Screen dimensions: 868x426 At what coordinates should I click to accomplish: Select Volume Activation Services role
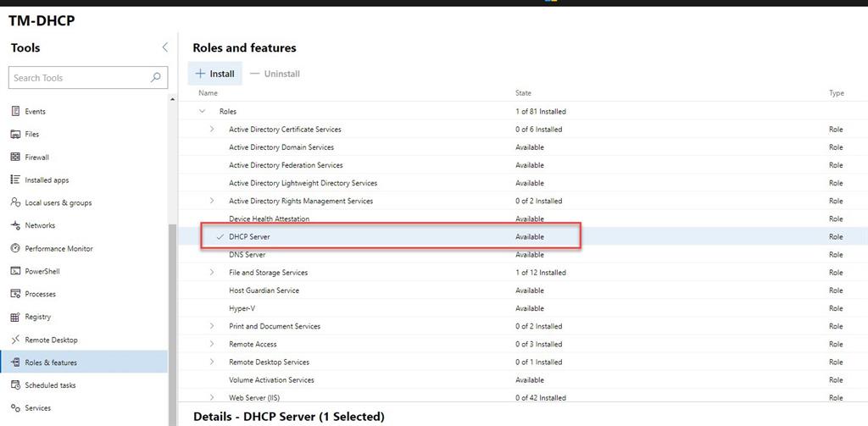click(522, 380)
